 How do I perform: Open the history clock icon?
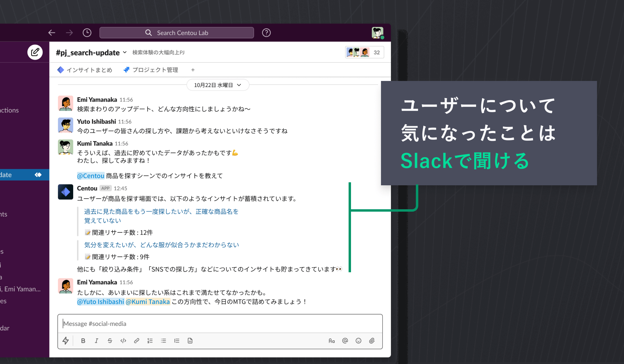(x=87, y=33)
